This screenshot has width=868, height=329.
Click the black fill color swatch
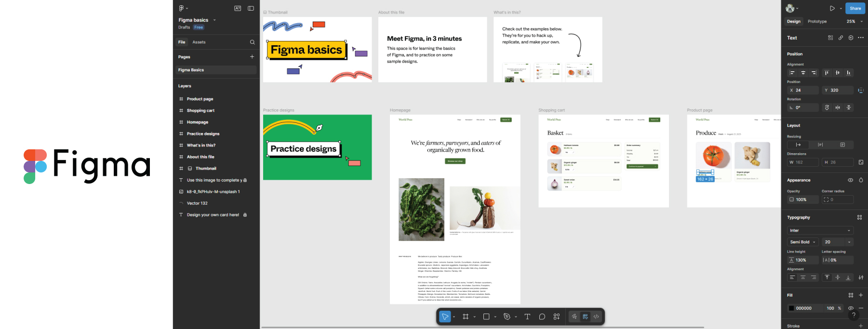click(791, 308)
